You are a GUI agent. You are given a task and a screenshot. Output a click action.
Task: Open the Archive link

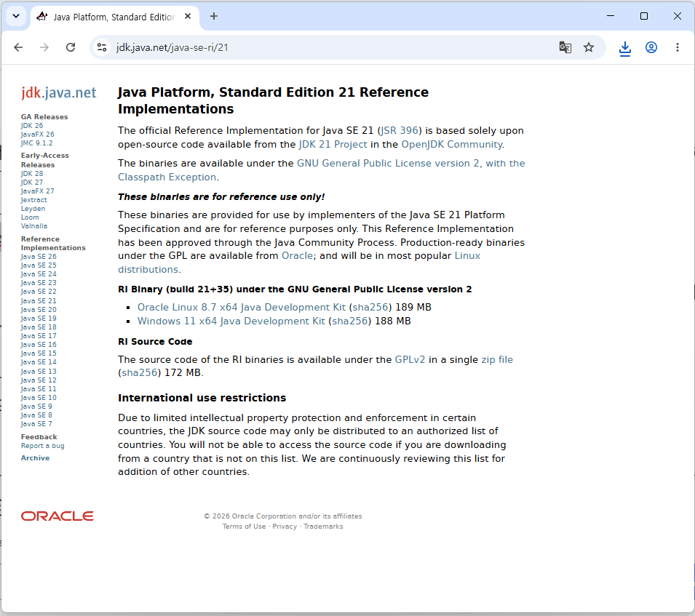35,458
